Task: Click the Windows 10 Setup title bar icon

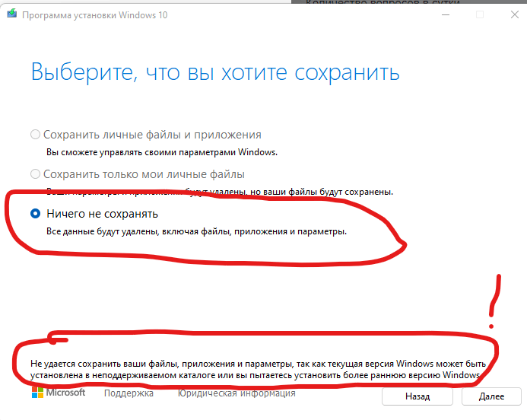Action: 11,14
